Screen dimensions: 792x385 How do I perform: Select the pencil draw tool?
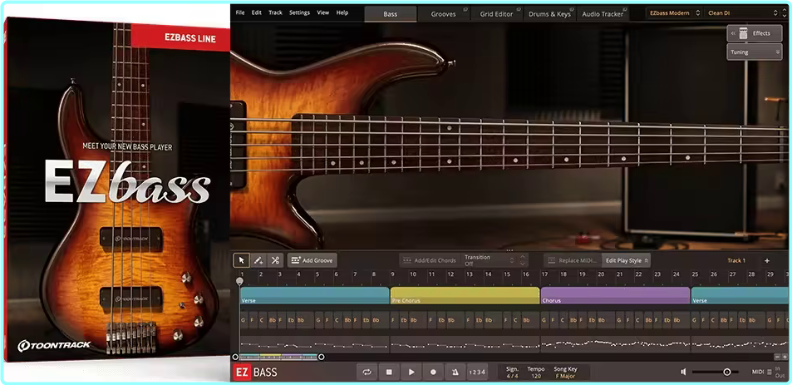tap(258, 260)
